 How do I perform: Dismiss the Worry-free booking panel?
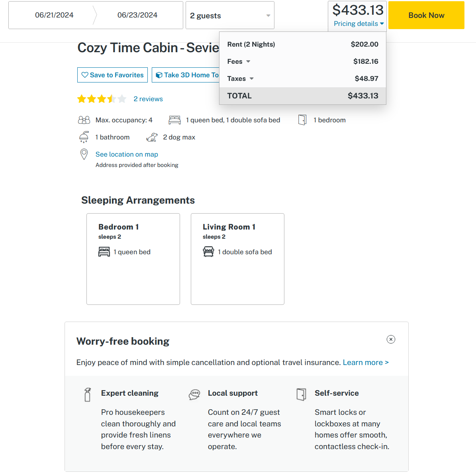click(x=391, y=339)
